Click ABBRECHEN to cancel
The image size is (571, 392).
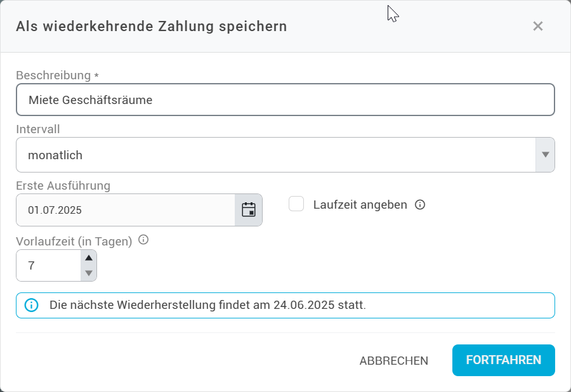[393, 360]
